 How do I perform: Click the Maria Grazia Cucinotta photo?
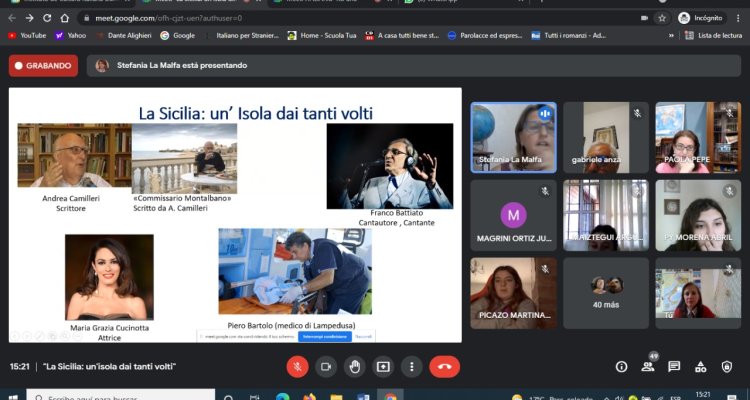109,277
